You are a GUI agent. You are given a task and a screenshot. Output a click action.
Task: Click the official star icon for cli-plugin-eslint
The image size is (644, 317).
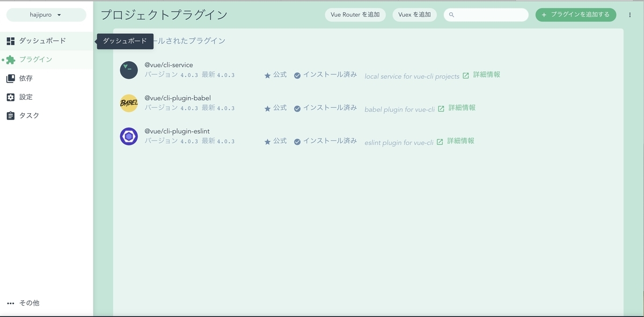point(267,142)
